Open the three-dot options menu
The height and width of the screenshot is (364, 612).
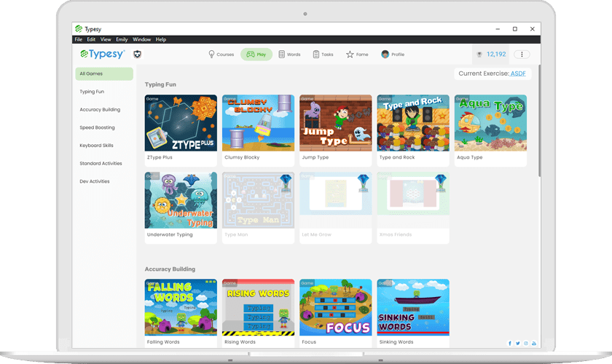(x=522, y=54)
